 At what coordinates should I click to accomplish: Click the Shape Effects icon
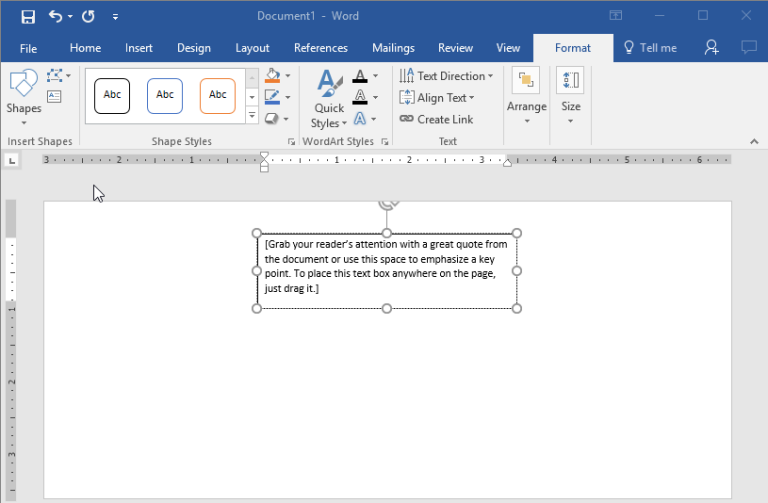pos(272,118)
